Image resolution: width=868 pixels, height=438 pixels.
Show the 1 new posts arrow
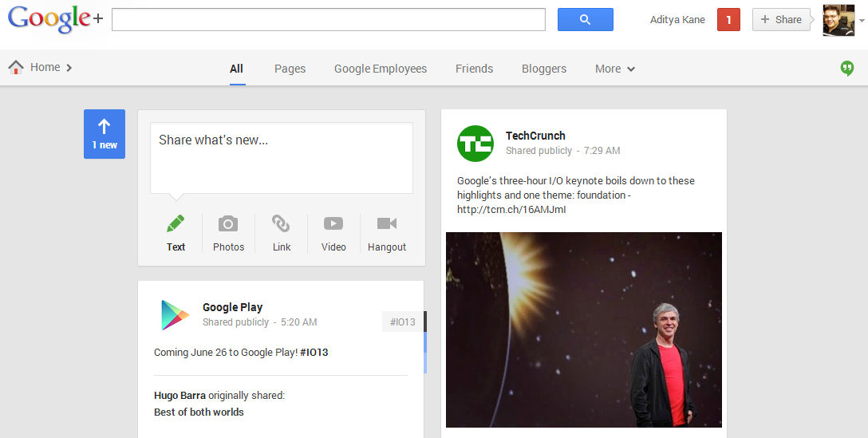pyautogui.click(x=104, y=134)
